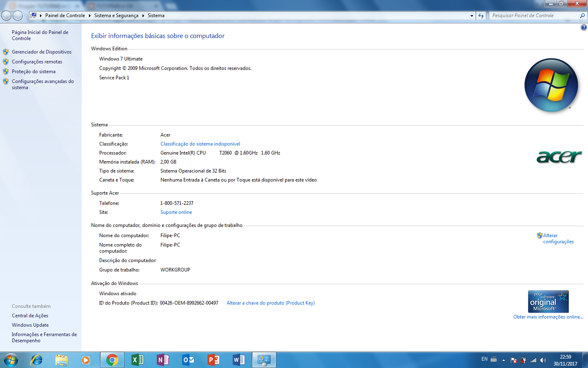Show hidden icons with the tray arrow

click(503, 360)
